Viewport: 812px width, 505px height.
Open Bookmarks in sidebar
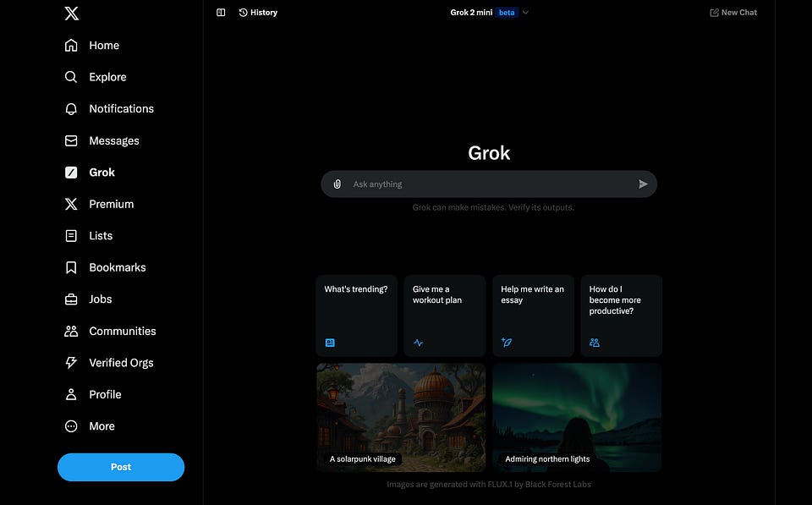click(x=118, y=267)
